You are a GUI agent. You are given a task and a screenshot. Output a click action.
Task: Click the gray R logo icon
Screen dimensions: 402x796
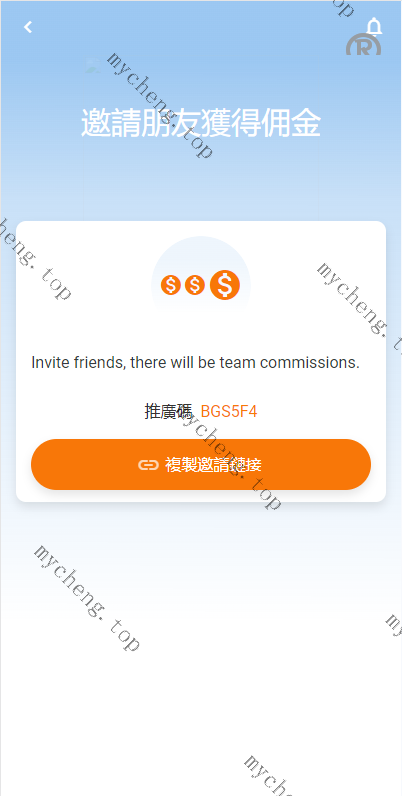[x=363, y=45]
